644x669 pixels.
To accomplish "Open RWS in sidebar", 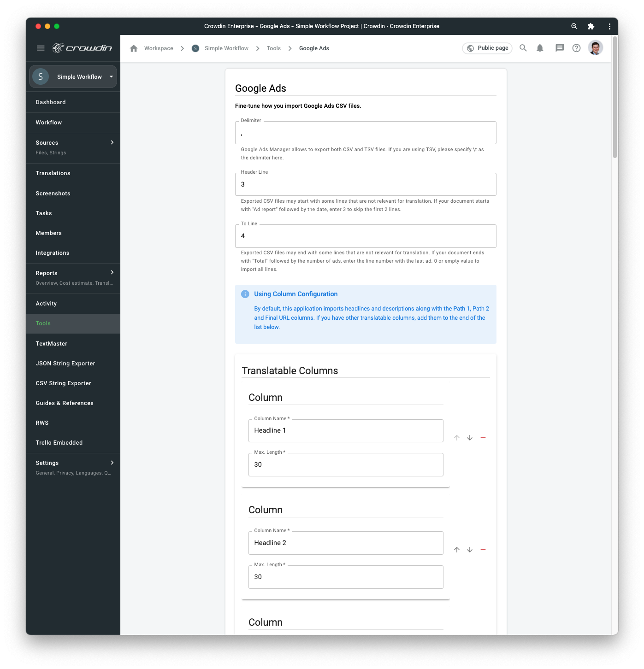I will (73, 423).
